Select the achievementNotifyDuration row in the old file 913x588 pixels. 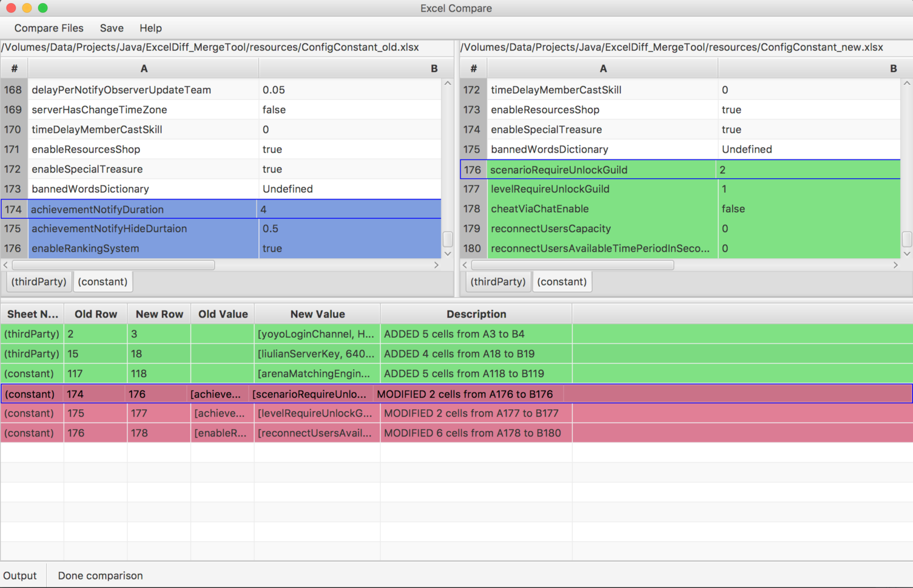(144, 209)
